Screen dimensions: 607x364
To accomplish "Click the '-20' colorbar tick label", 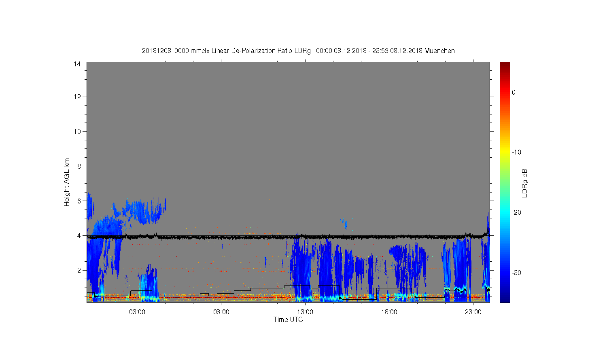I will [516, 213].
